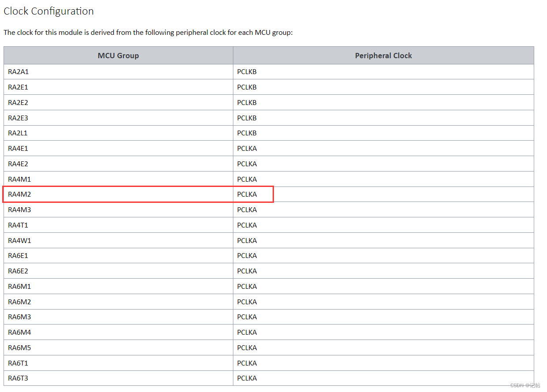Click PCLKB in the RA2E3 row
Viewport: 547px width, 392px height.
pos(247,118)
